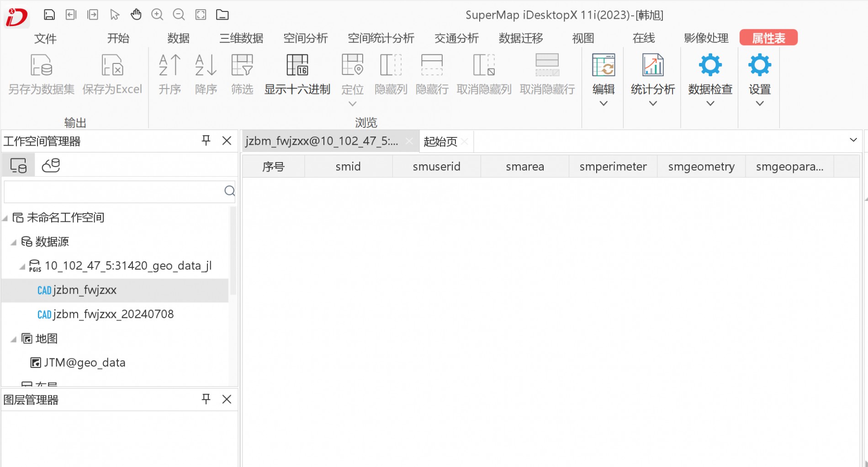
Task: Switch to the 数据迁移 ribbon tab
Action: (521, 38)
